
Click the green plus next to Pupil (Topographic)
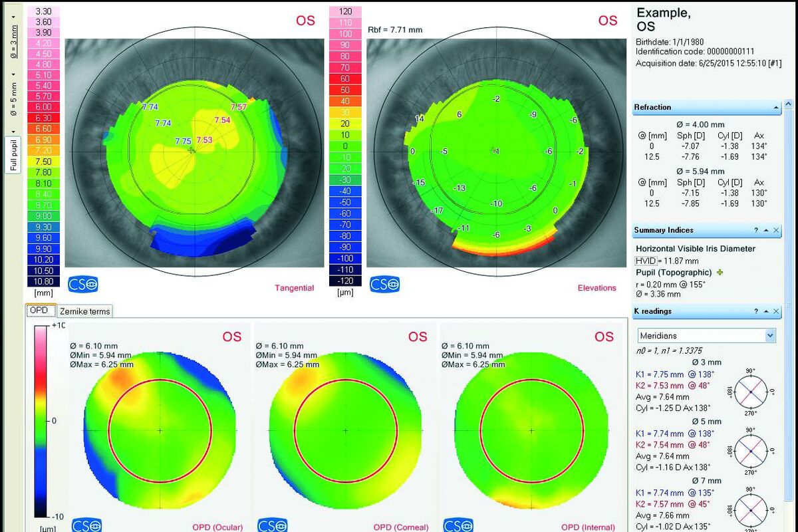[720, 273]
